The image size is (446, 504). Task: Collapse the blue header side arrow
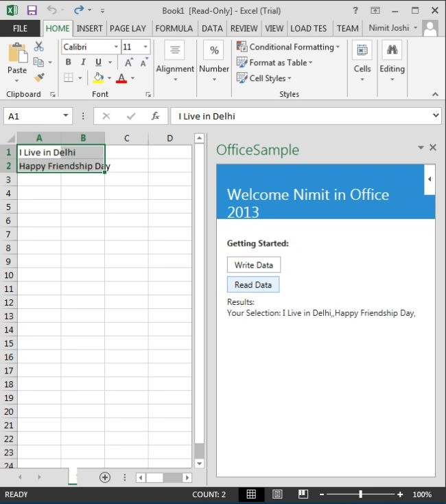point(430,179)
